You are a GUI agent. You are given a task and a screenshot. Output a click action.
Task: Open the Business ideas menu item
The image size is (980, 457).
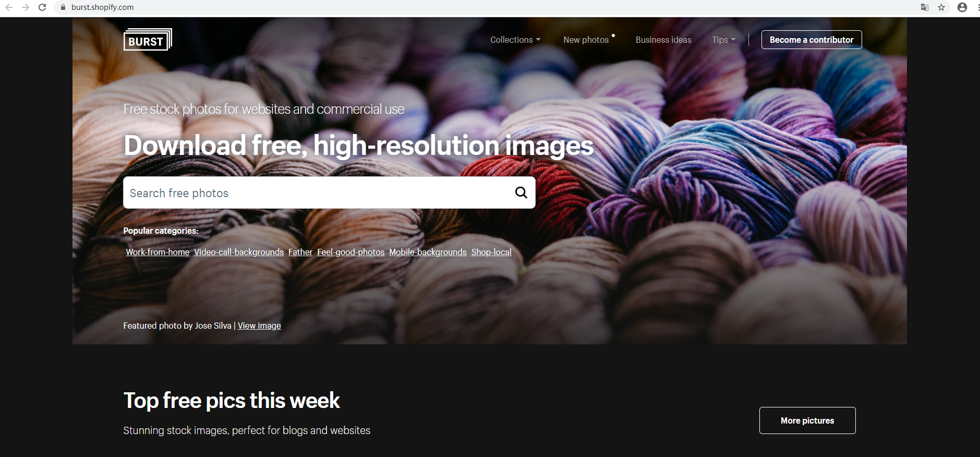click(663, 40)
